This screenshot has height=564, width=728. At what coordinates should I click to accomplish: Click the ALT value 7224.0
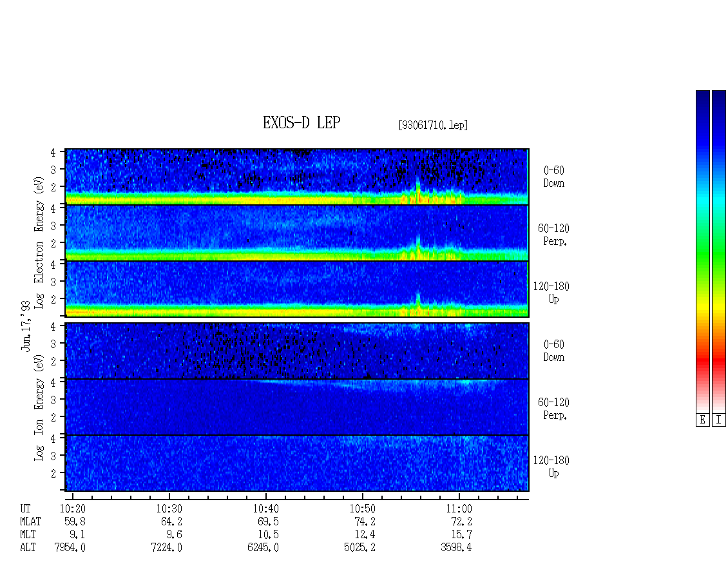pyautogui.click(x=167, y=548)
